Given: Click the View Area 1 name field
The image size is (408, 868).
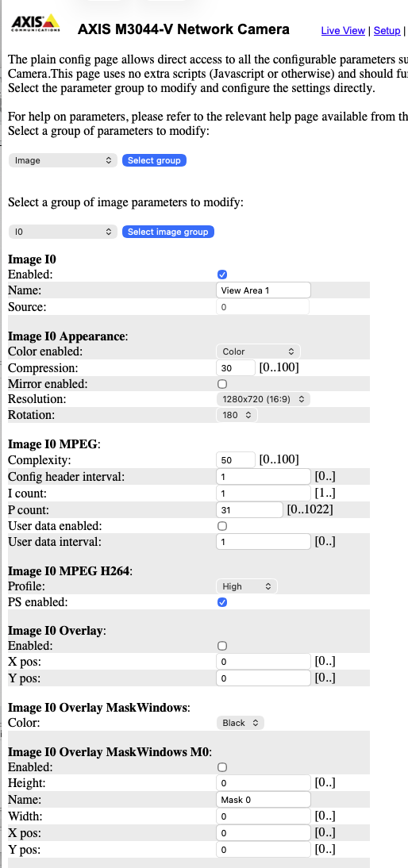Looking at the screenshot, I should [264, 290].
